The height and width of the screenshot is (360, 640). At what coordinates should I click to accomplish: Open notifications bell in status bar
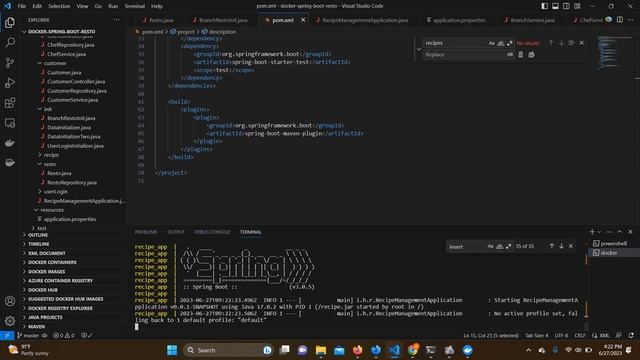(x=631, y=336)
